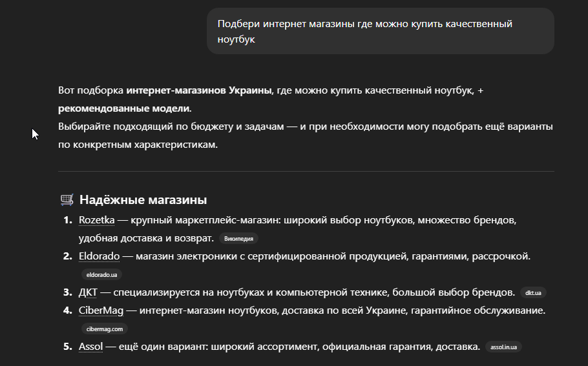
Task: Open the Rozetka store link
Action: [x=96, y=221]
